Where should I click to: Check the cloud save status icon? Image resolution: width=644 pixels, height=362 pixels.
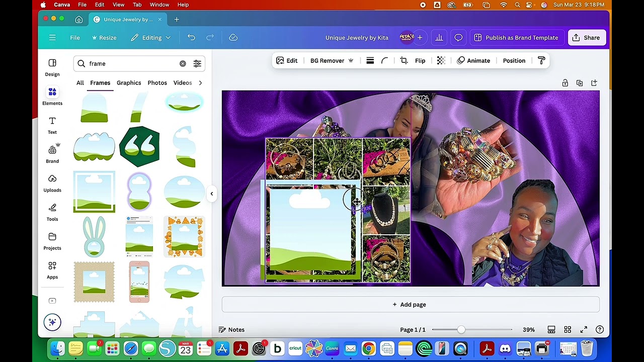[x=233, y=38]
